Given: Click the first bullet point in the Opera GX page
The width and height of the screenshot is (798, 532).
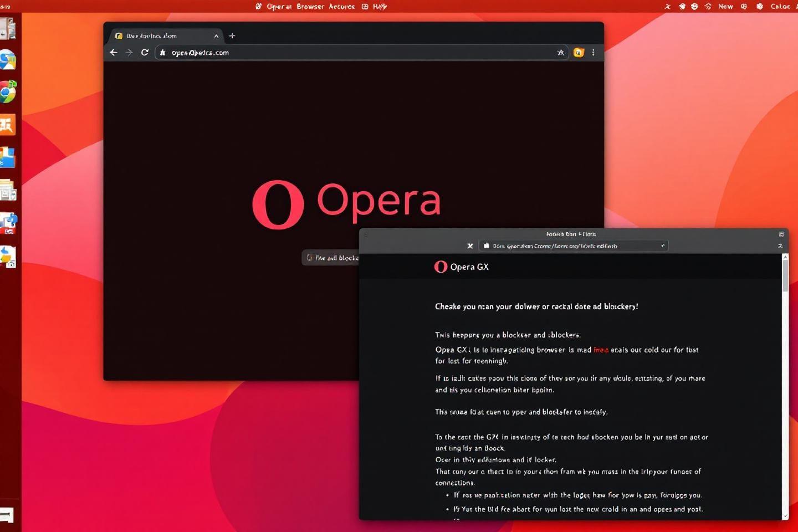Looking at the screenshot, I should point(577,495).
